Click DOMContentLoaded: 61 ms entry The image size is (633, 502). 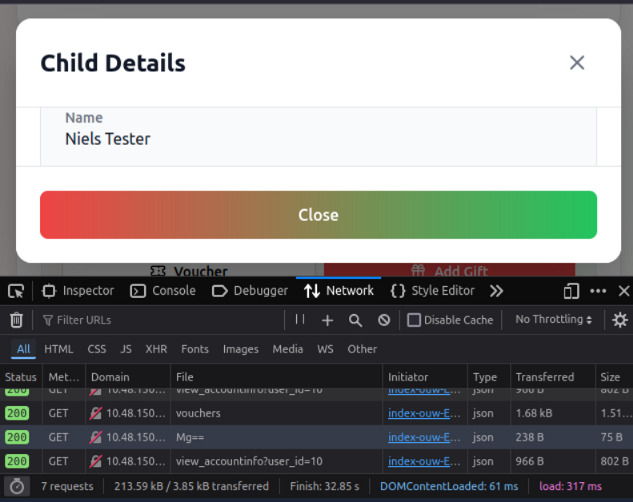coord(449,486)
